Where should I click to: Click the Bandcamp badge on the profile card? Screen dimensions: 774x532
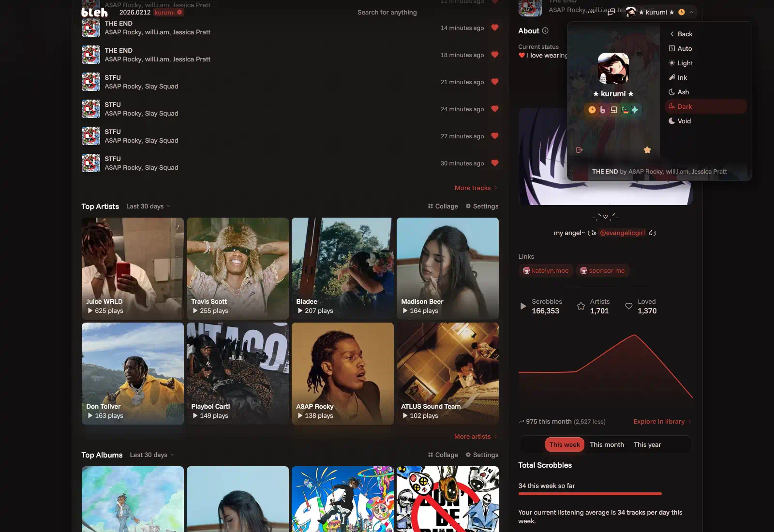(x=602, y=110)
